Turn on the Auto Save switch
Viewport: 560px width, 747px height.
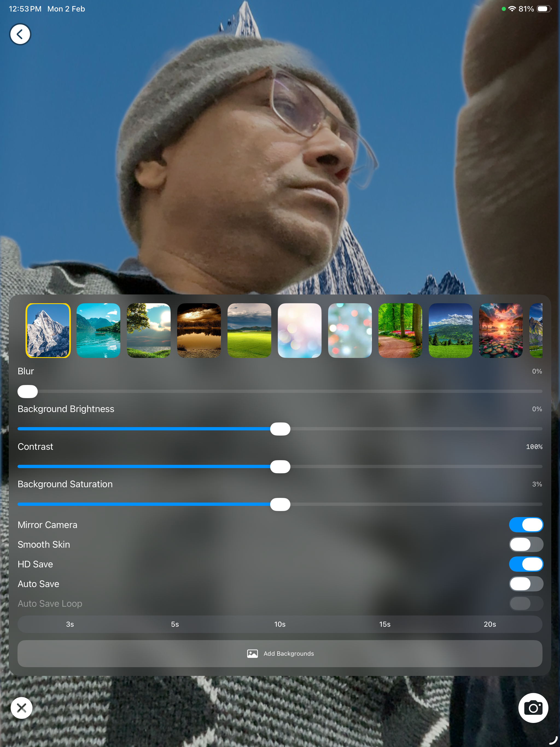point(526,584)
